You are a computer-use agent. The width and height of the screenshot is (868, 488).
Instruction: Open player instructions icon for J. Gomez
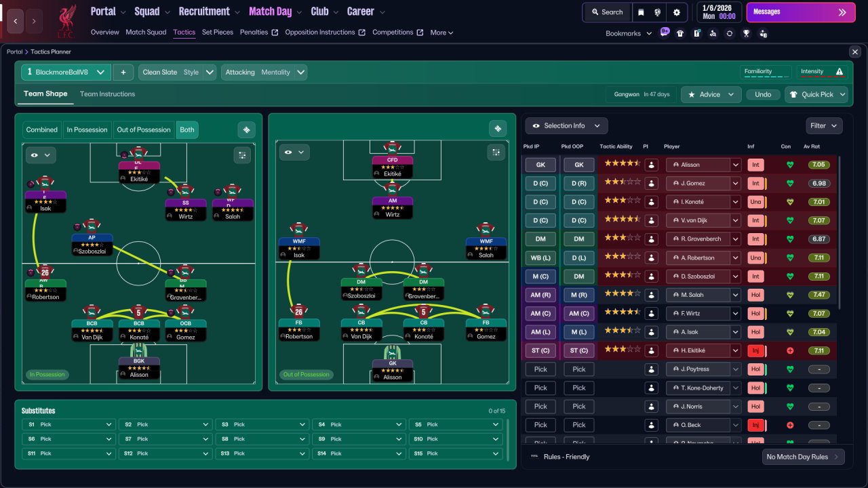651,183
